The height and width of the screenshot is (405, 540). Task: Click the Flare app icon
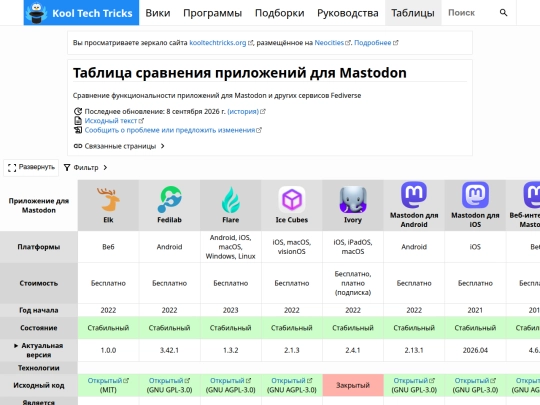point(230,200)
